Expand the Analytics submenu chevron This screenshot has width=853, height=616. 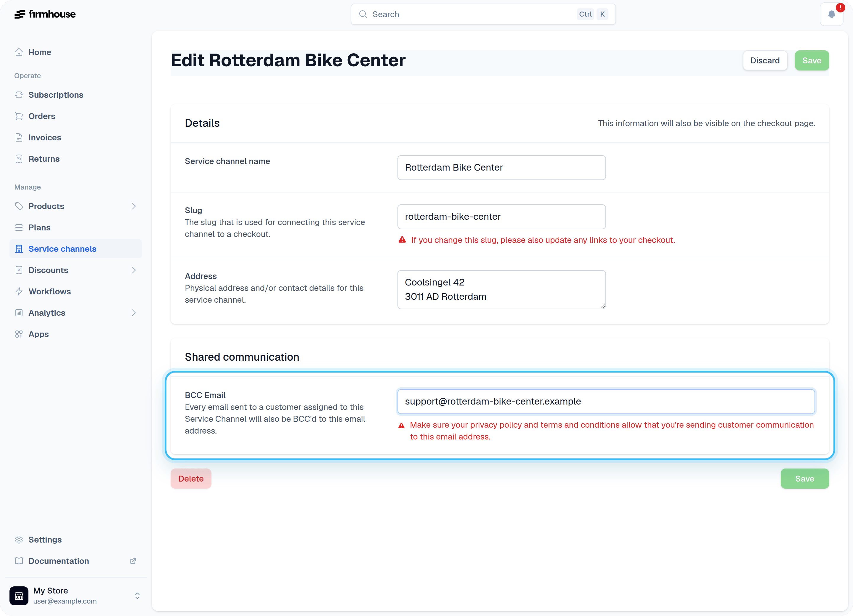tap(134, 313)
